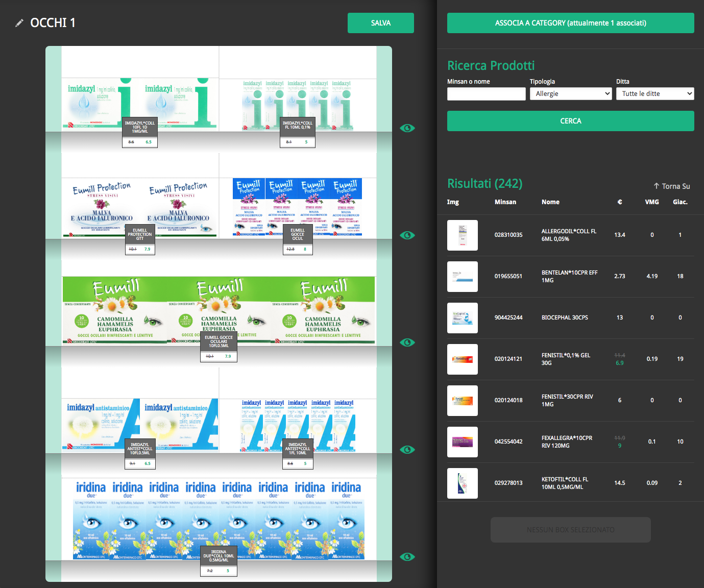The image size is (704, 588).
Task: Click price 13.4 in ALLERGODIL row
Action: pyautogui.click(x=620, y=235)
